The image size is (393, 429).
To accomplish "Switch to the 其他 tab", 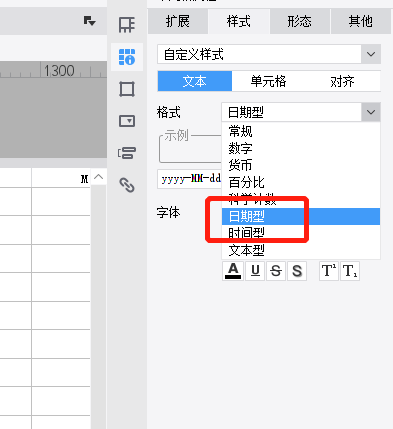I will pyautogui.click(x=360, y=22).
